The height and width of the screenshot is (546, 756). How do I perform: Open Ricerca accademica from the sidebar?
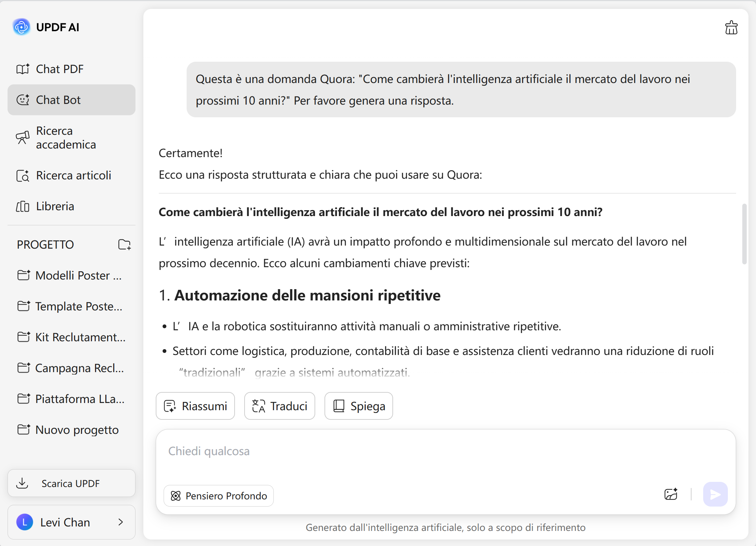[66, 138]
